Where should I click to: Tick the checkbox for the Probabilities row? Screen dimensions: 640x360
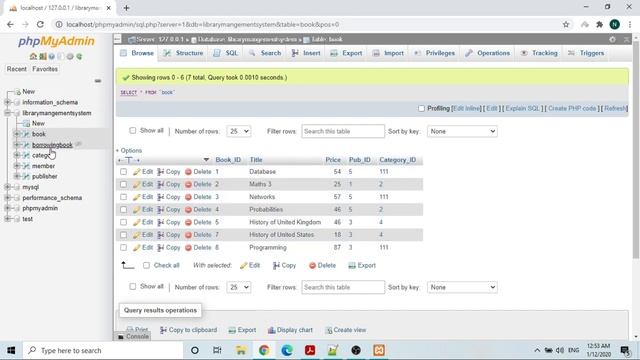(x=123, y=210)
